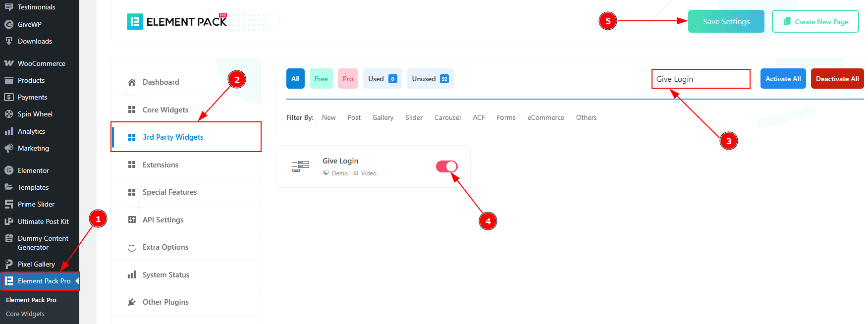Filter by ACF category
Image resolution: width=868 pixels, height=324 pixels.
[479, 117]
